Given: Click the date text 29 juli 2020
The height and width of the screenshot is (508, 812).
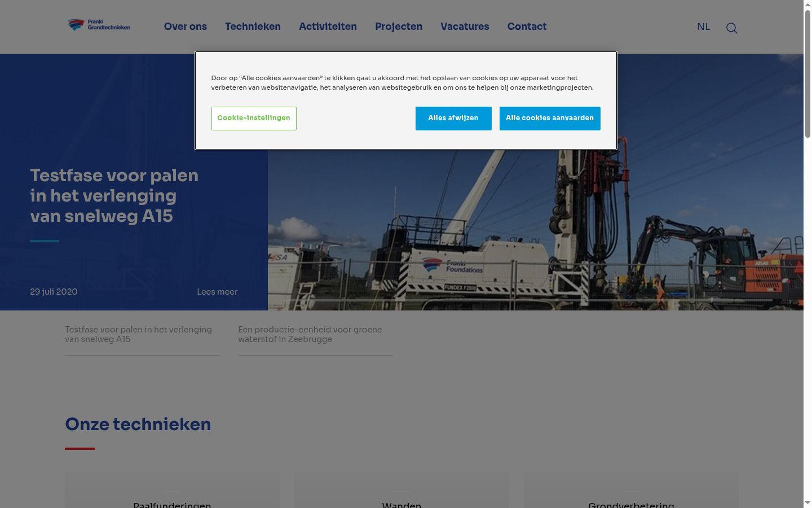Looking at the screenshot, I should (x=54, y=292).
